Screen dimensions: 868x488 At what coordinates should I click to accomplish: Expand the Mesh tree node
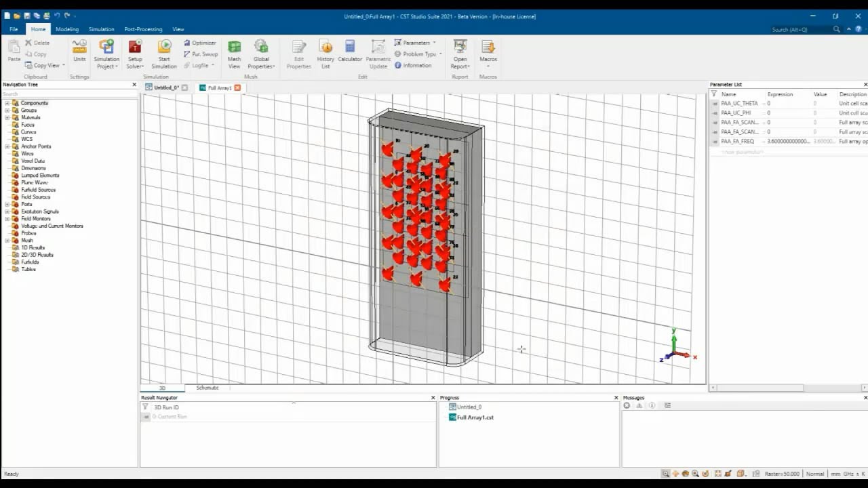[7, 241]
